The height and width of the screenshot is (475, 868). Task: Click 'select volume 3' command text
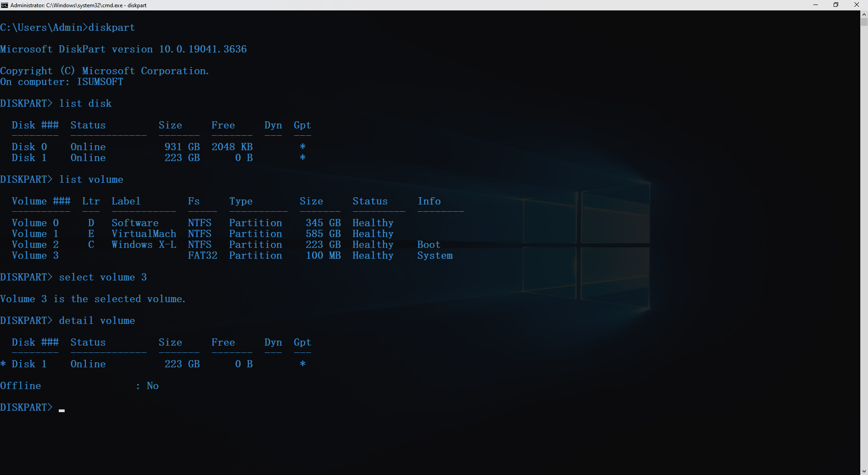click(103, 277)
